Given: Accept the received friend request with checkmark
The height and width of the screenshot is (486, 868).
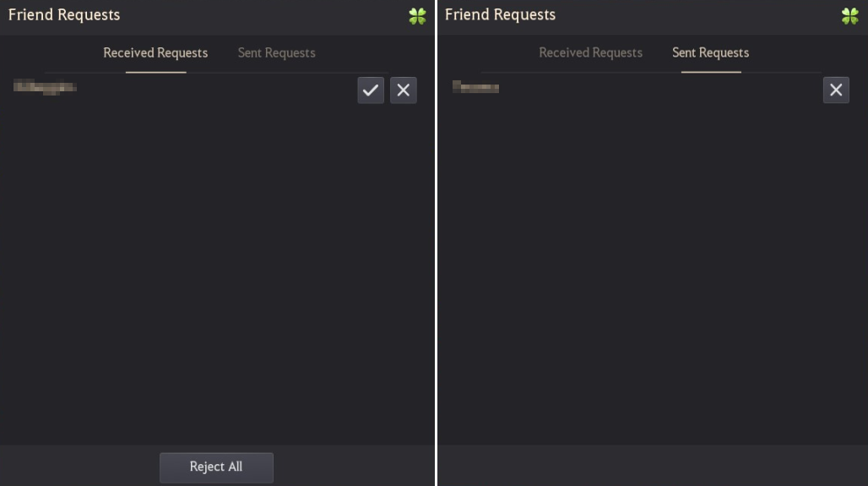Looking at the screenshot, I should click(x=371, y=90).
